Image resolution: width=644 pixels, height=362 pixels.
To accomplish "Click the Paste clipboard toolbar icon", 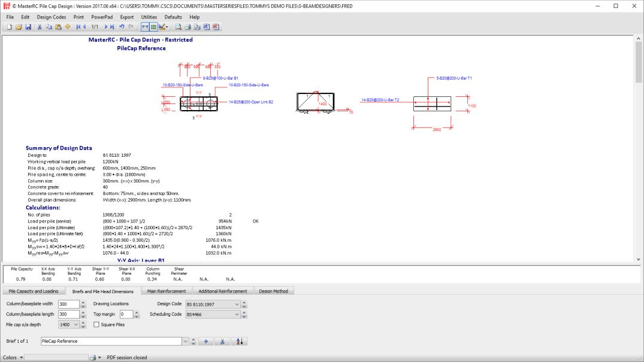I will [58, 27].
